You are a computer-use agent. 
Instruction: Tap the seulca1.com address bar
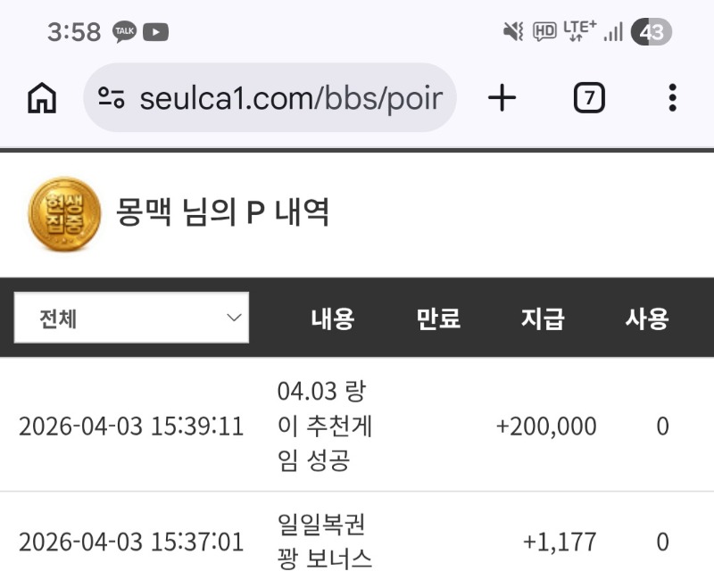[290, 98]
